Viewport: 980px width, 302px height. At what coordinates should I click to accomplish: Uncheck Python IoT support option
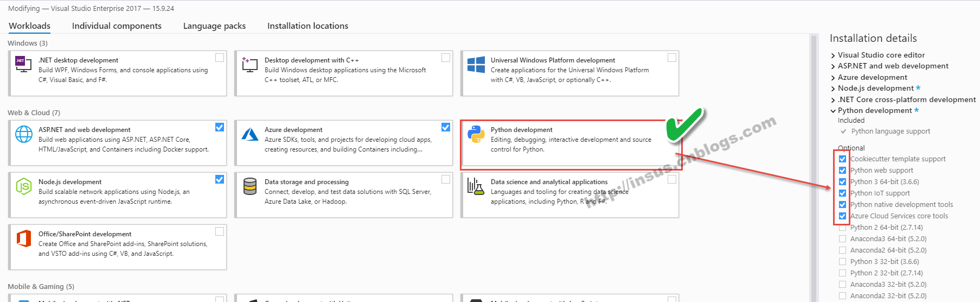pyautogui.click(x=842, y=193)
